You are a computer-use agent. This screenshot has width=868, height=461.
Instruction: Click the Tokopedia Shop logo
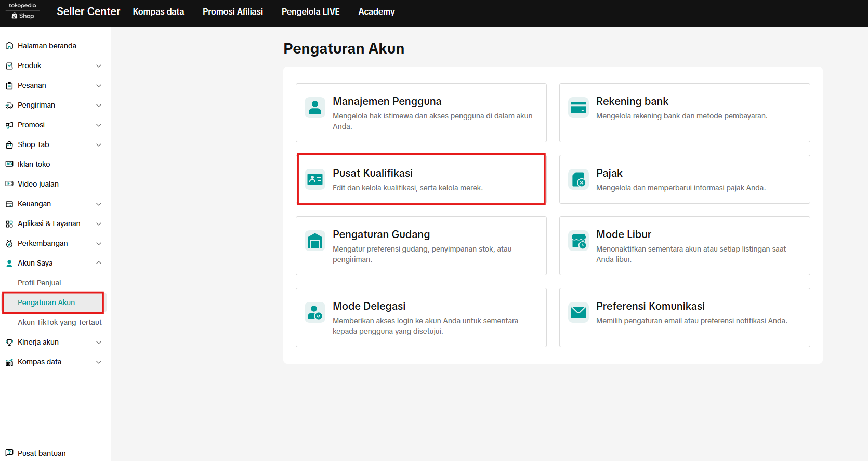[23, 11]
